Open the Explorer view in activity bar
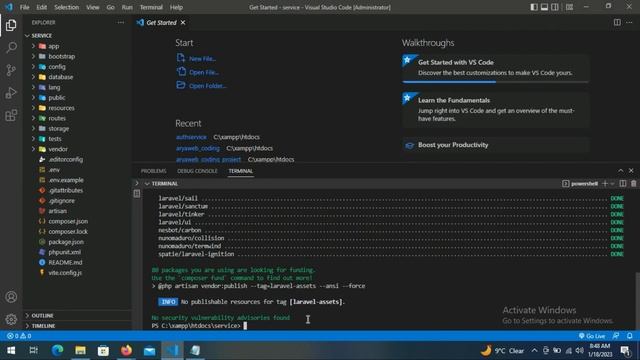This screenshot has height=360, width=640. click(11, 25)
